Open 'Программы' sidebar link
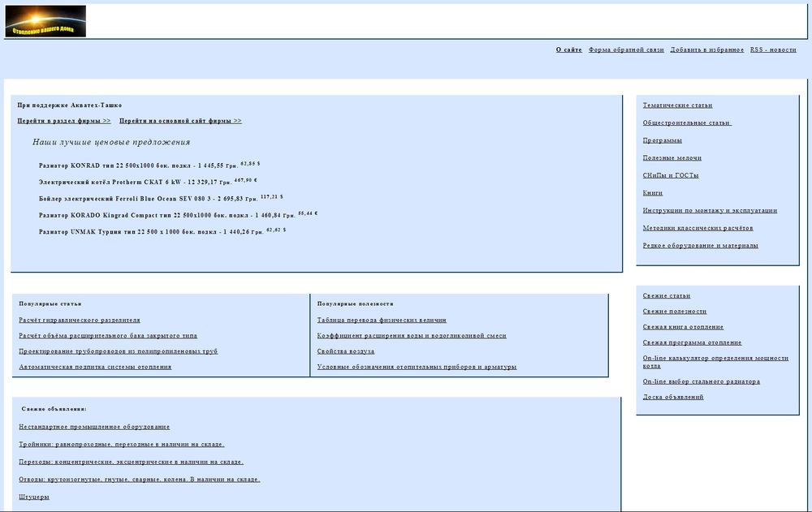812x512 pixels. [x=663, y=140]
